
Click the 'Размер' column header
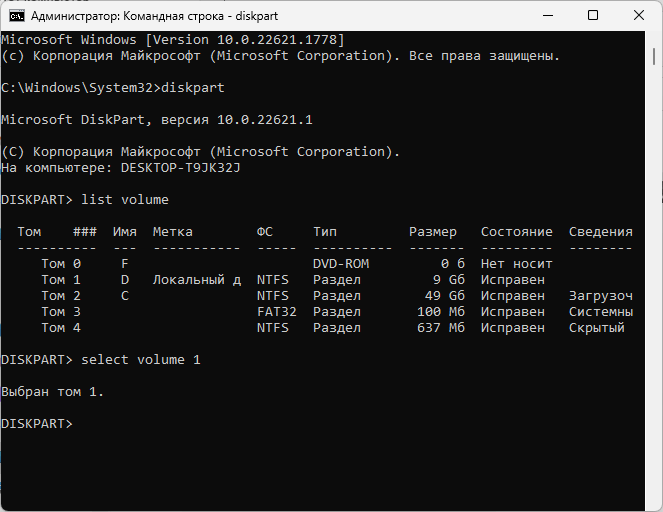[x=432, y=232]
